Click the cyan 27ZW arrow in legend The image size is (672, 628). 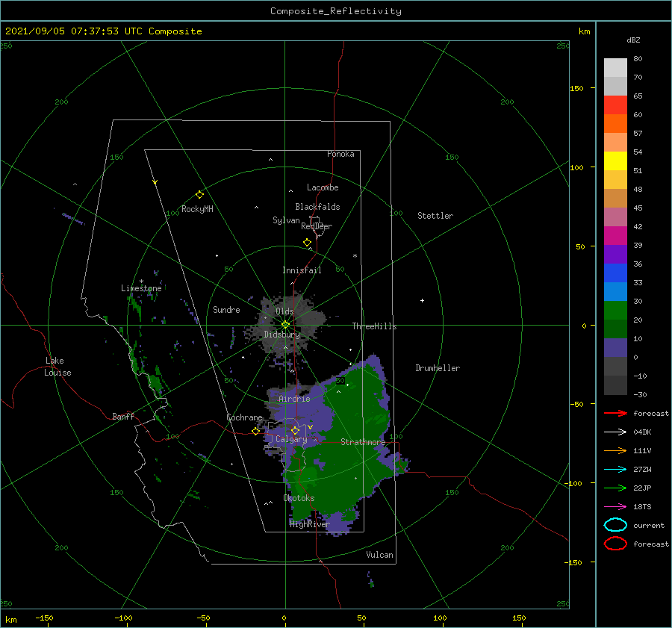615,470
